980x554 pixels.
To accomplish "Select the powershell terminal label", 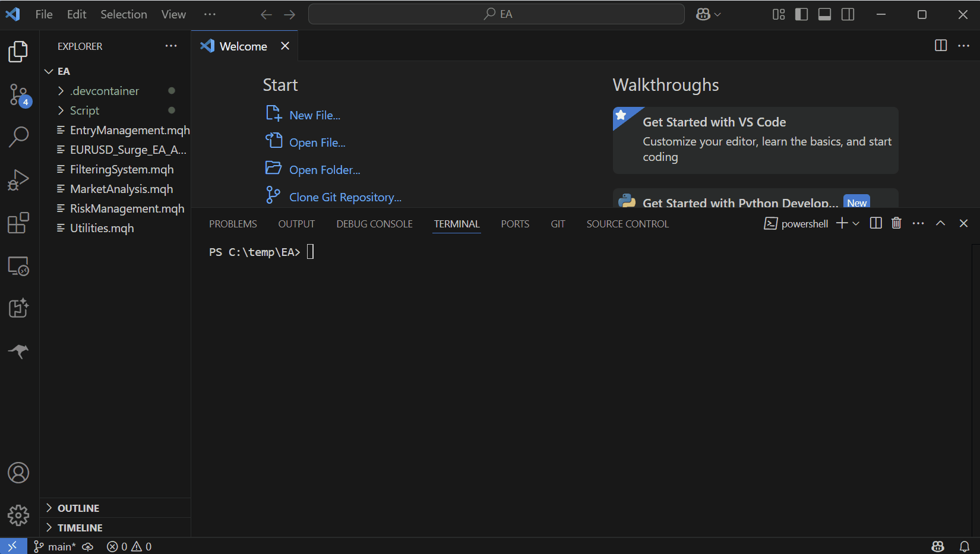I will coord(796,223).
